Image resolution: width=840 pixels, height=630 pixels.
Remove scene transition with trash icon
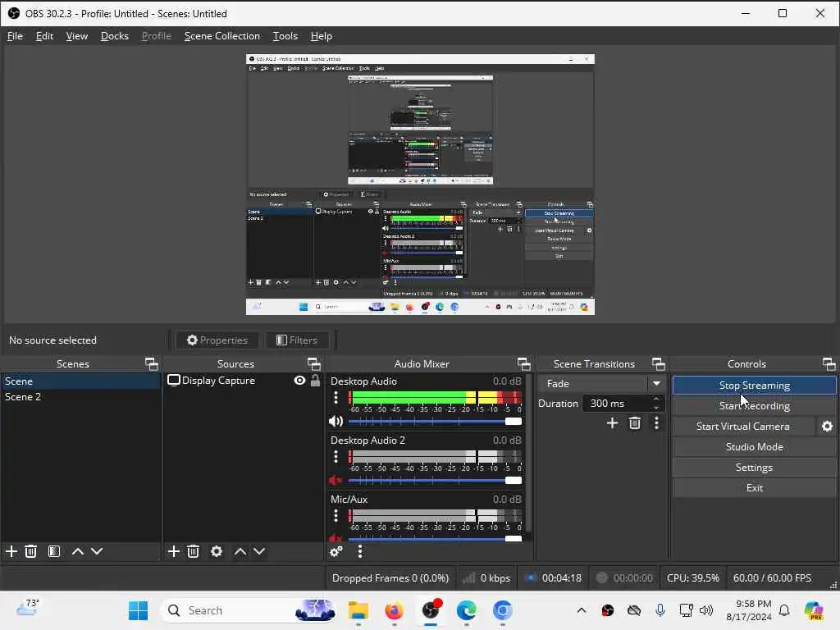click(635, 423)
